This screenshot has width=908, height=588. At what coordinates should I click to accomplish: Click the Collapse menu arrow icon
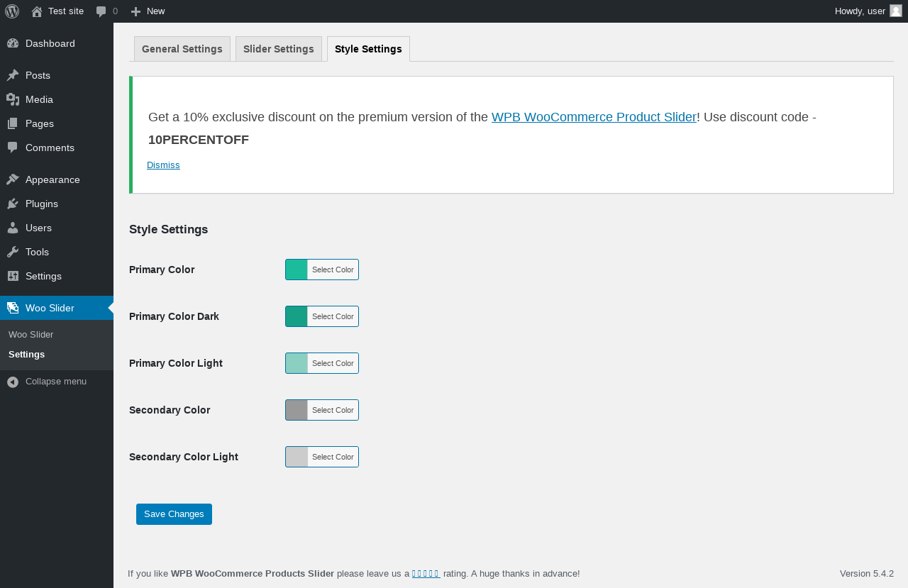tap(13, 382)
